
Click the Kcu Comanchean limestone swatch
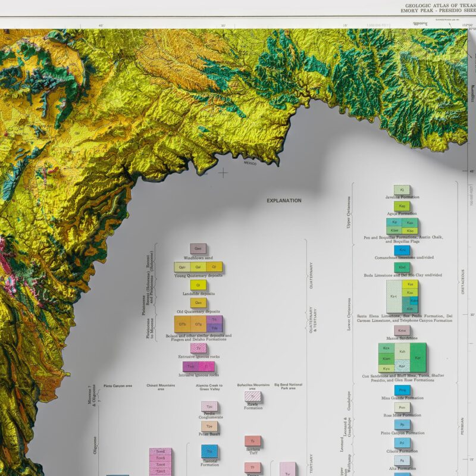click(x=402, y=250)
